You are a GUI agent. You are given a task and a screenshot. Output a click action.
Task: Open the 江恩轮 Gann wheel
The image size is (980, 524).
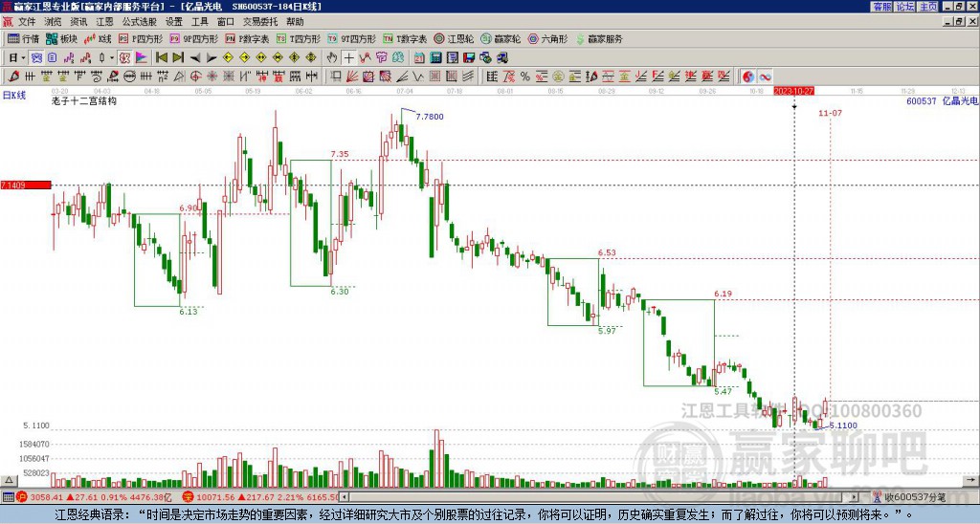click(x=454, y=38)
